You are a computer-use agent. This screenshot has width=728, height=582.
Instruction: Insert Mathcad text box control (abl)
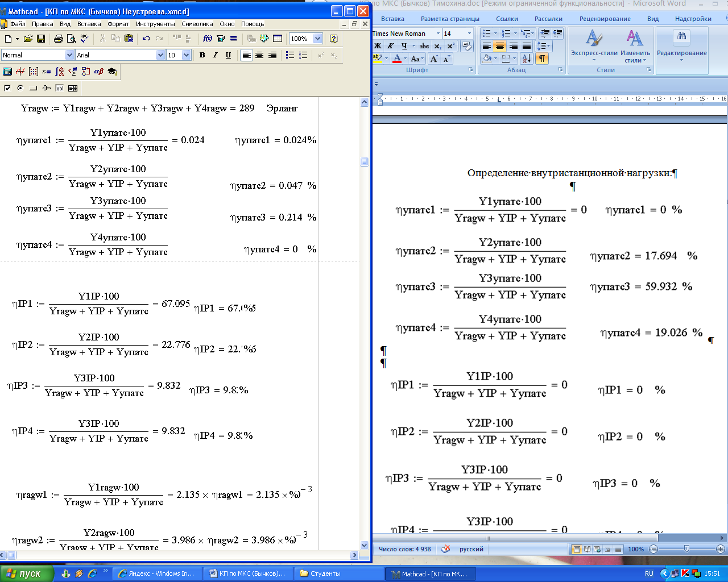tap(60, 88)
